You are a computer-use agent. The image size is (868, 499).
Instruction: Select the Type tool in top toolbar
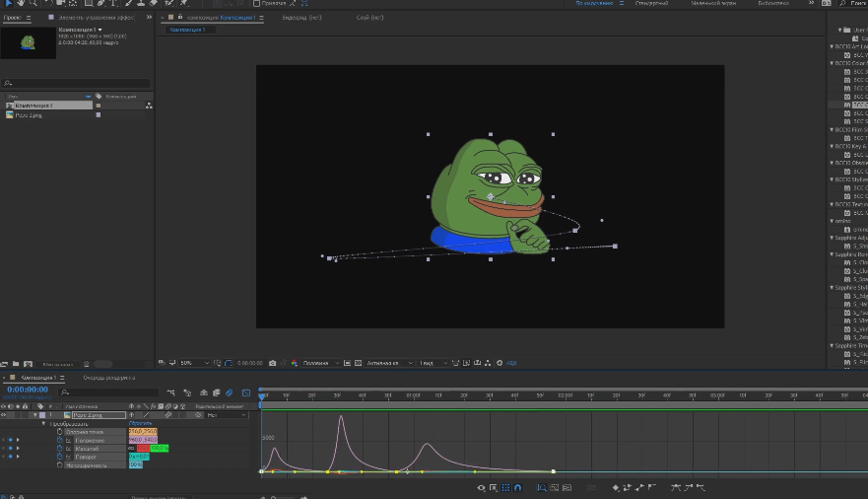113,3
